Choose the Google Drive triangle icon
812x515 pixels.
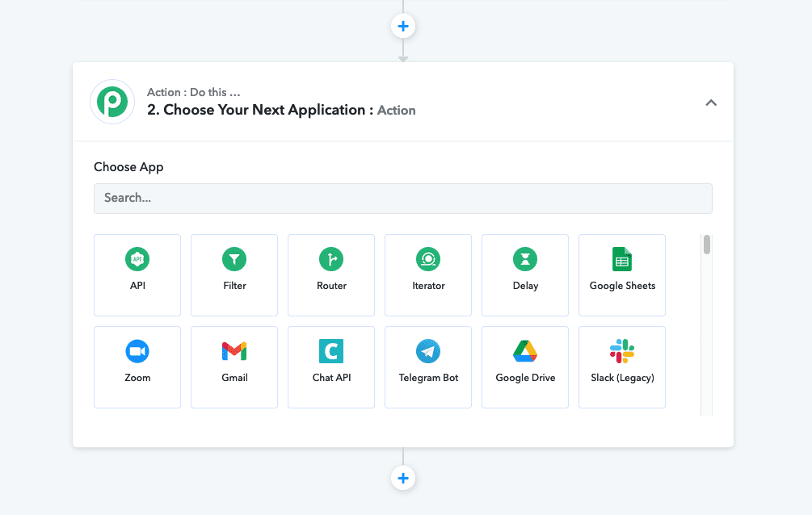click(525, 351)
